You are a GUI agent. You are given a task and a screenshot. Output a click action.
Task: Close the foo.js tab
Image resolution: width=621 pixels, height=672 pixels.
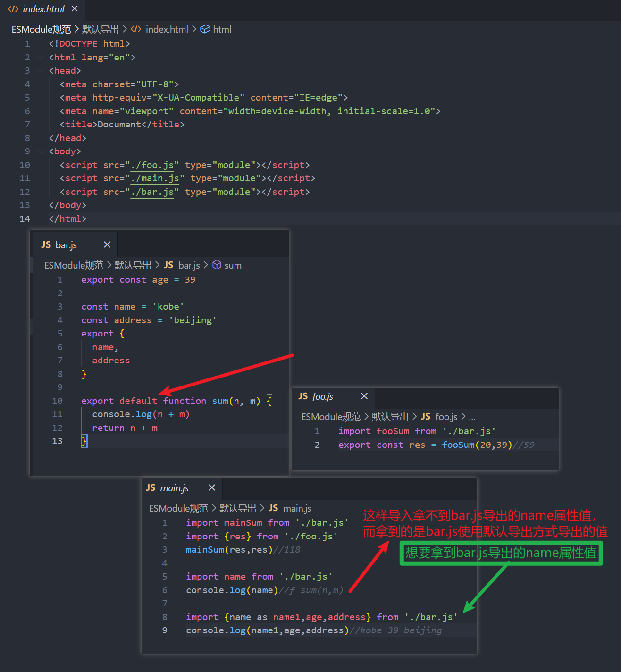click(364, 396)
